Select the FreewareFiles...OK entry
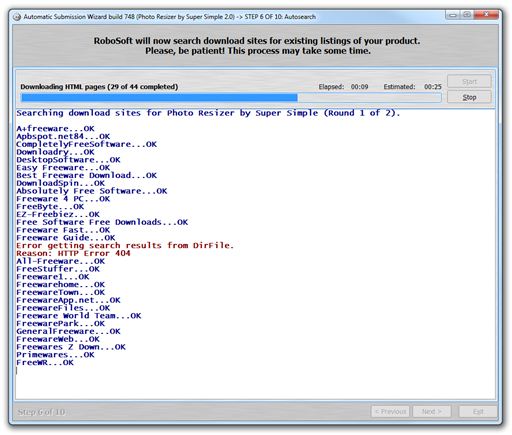The height and width of the screenshot is (435, 512). [63, 308]
